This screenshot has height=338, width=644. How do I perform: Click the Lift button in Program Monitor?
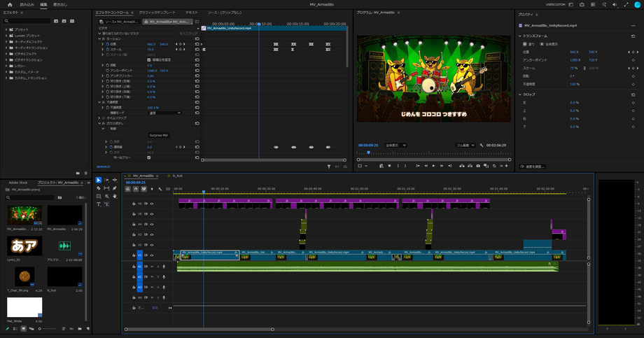[x=462, y=166]
